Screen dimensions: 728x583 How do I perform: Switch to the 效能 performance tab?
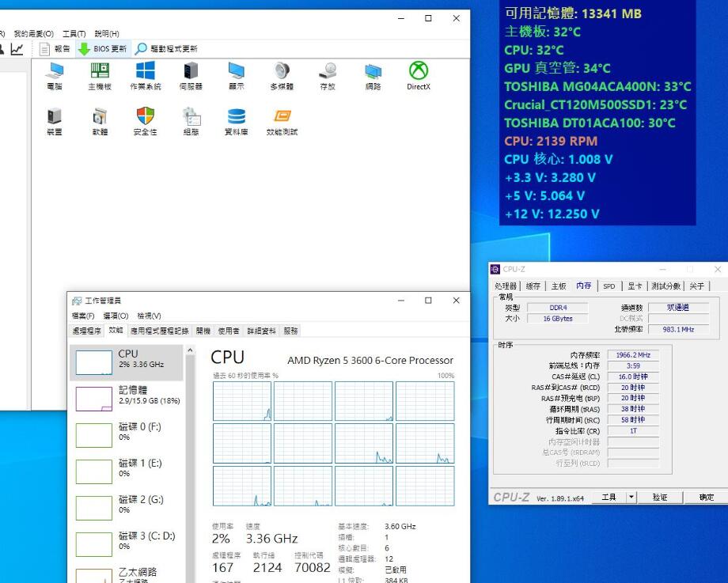pyautogui.click(x=116, y=331)
